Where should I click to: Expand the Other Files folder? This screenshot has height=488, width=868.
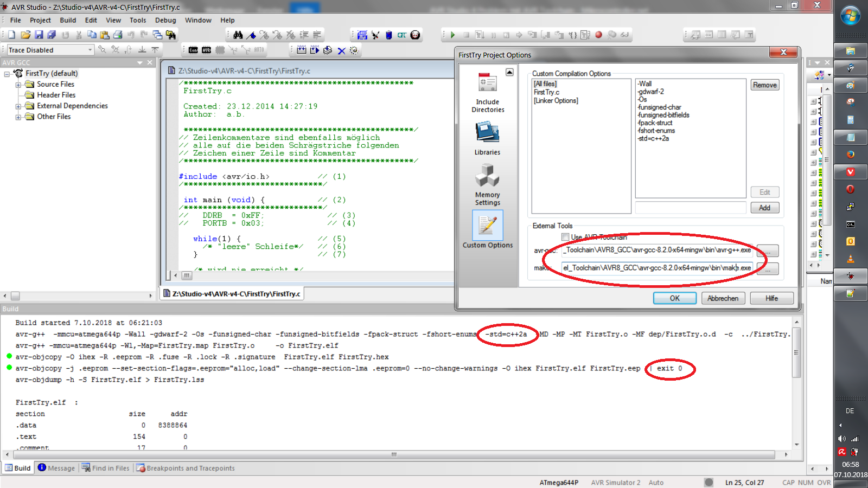pos(18,117)
